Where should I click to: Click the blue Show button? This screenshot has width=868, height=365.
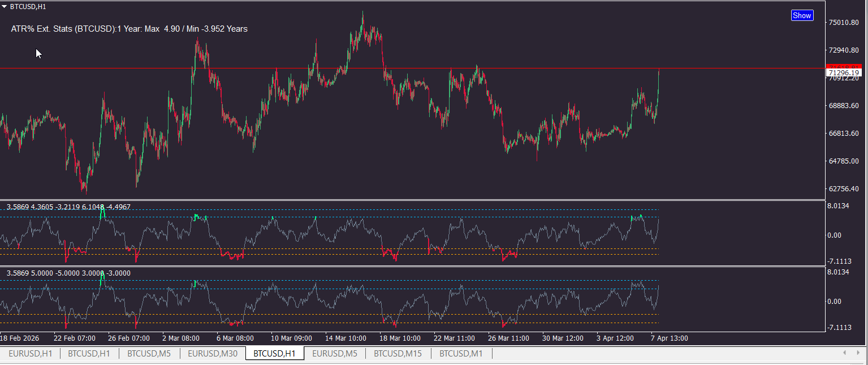click(802, 15)
